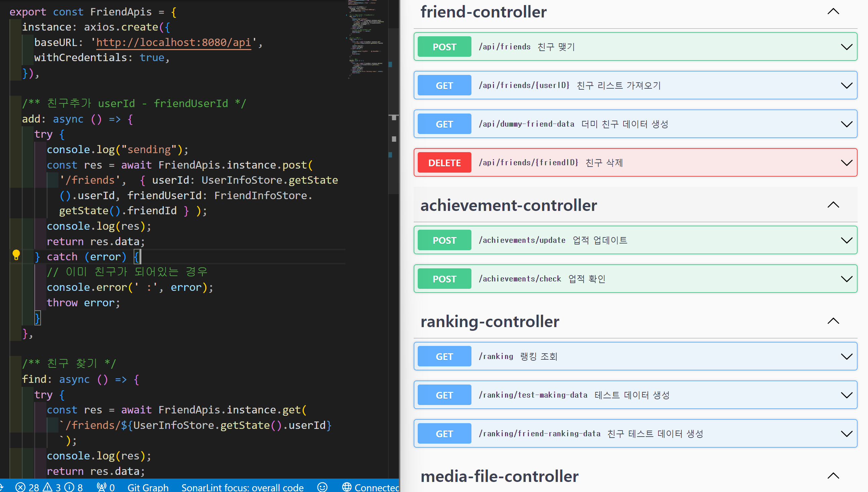
Task: Click the /api/friends endpoint path text
Action: pos(505,47)
